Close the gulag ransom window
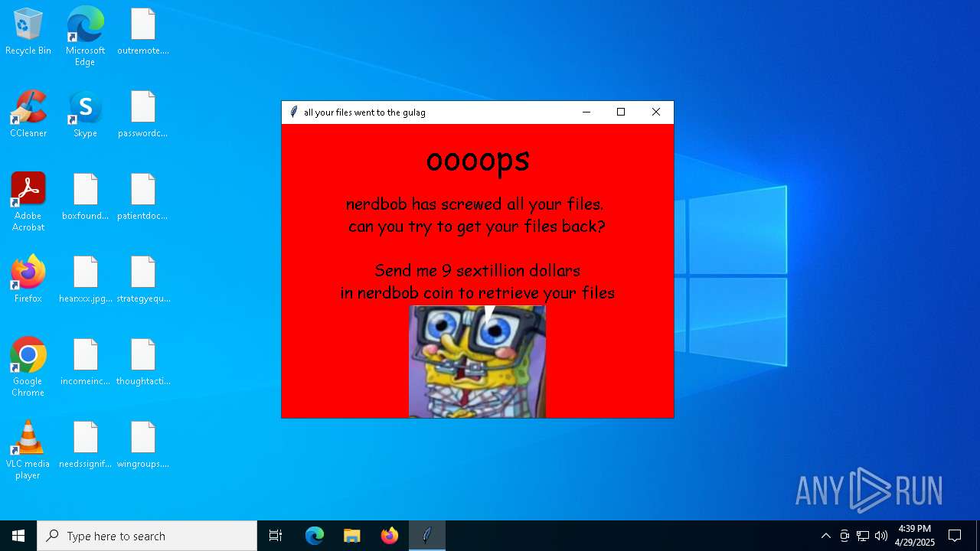980x551 pixels. (x=656, y=112)
